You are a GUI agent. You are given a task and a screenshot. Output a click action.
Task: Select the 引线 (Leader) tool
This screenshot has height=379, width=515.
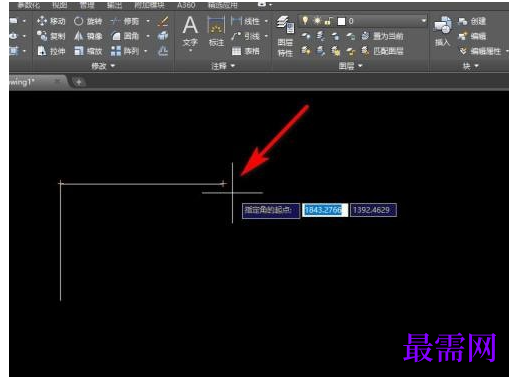(x=245, y=36)
